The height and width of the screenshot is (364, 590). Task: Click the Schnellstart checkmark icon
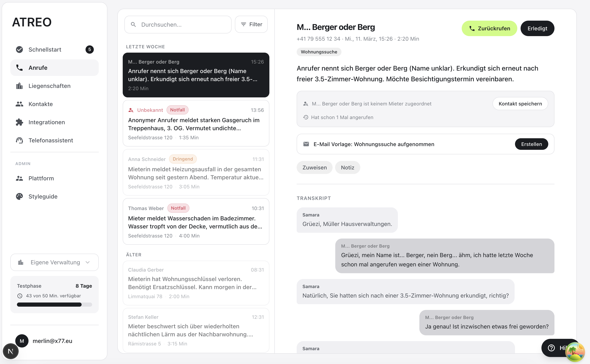(19, 49)
